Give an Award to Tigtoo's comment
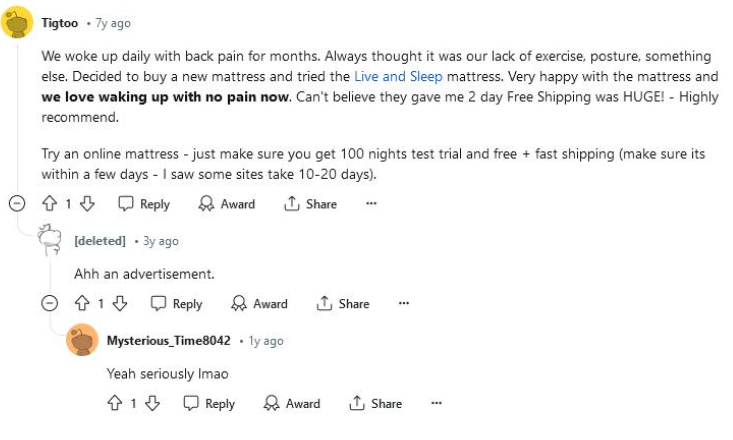Viewport: 733px width, 440px height. pos(226,204)
